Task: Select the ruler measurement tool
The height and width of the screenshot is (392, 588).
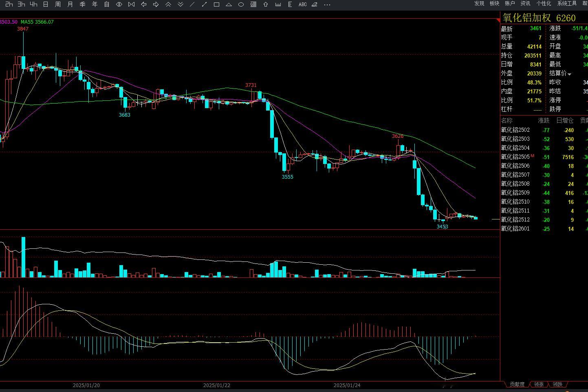Action: [x=278, y=4]
